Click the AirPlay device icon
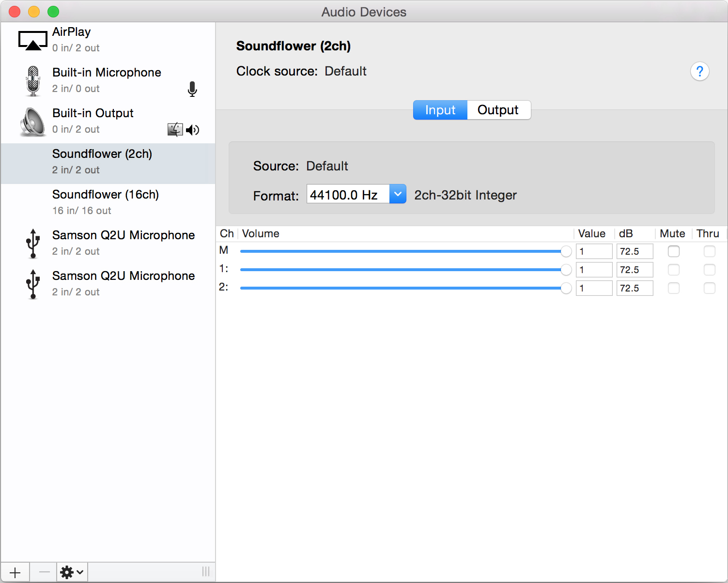The width and height of the screenshot is (728, 583). 32,40
